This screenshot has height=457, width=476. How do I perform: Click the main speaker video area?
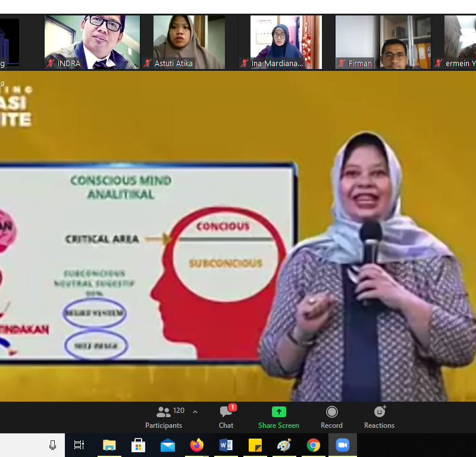point(238,238)
